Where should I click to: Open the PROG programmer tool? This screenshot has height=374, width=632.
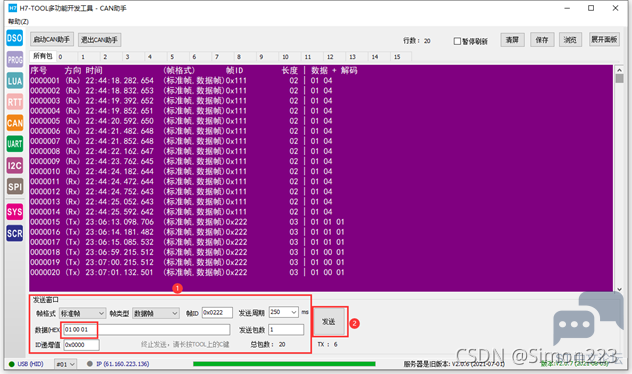15,60
